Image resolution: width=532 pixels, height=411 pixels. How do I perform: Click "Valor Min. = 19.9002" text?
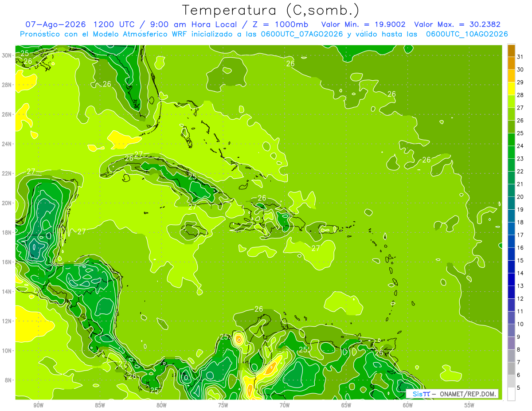coord(363,24)
